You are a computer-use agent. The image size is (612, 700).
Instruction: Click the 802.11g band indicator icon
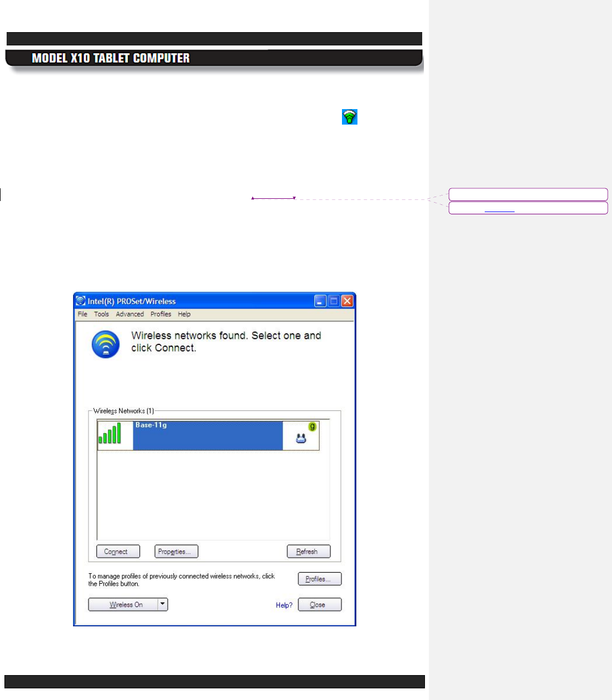(313, 426)
